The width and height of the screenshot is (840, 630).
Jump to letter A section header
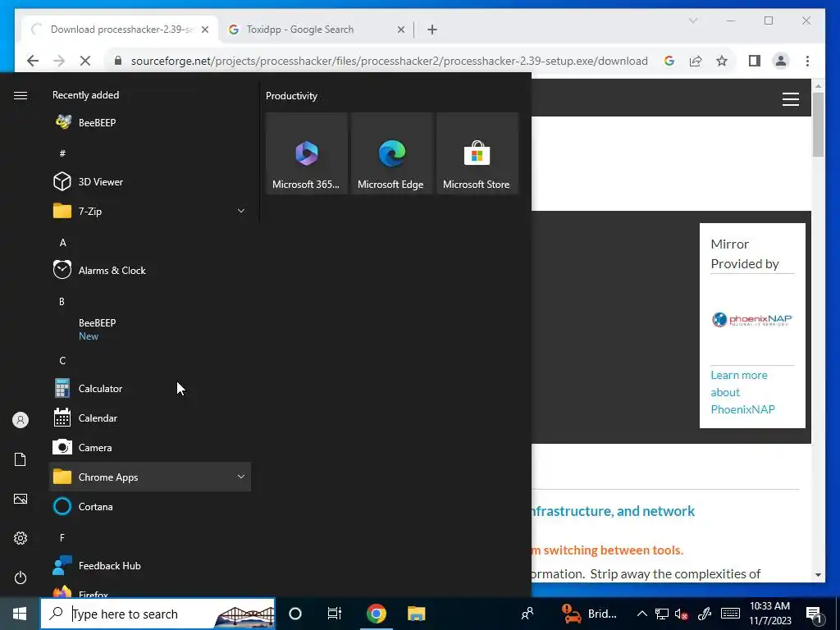tap(62, 243)
